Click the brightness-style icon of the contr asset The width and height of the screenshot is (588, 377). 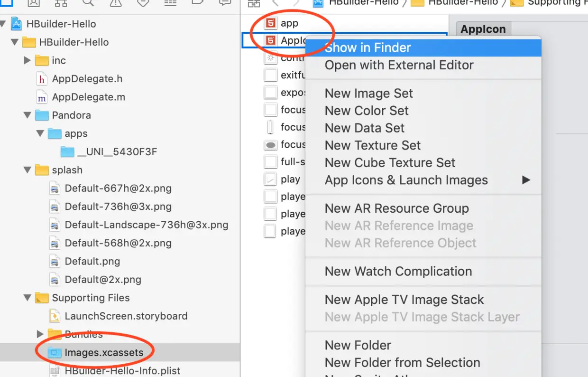(270, 58)
